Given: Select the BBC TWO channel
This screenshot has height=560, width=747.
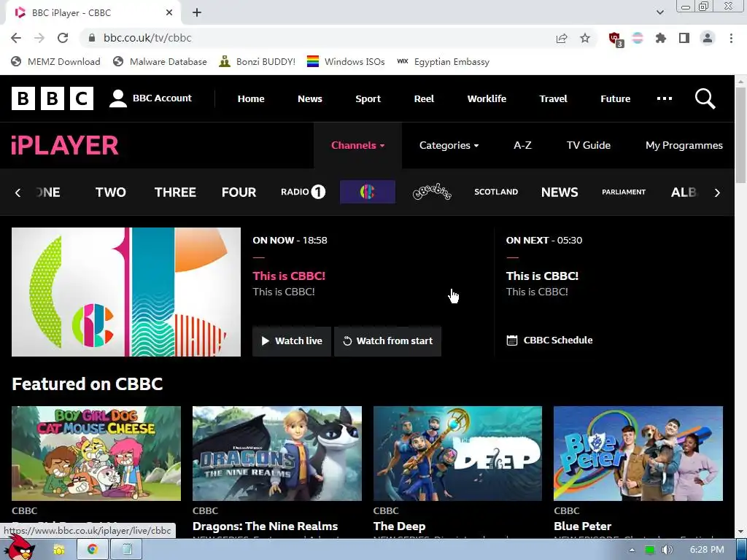Looking at the screenshot, I should pyautogui.click(x=111, y=192).
